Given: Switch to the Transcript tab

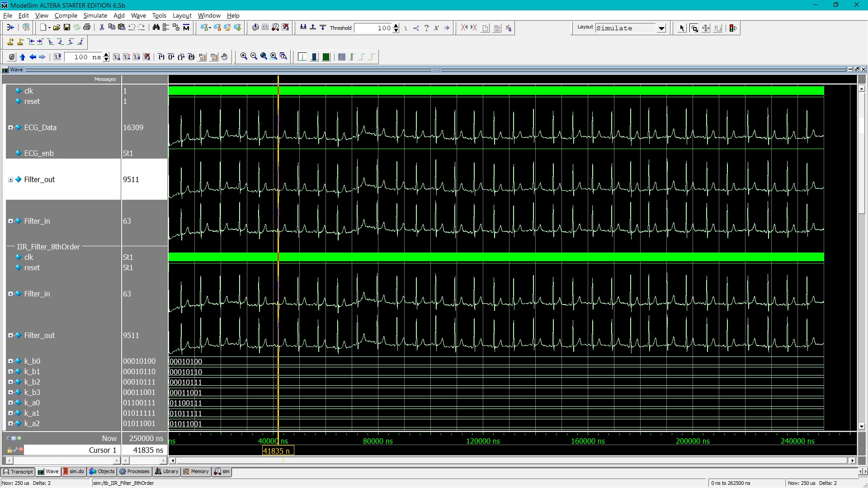Looking at the screenshot, I should click(x=18, y=471).
